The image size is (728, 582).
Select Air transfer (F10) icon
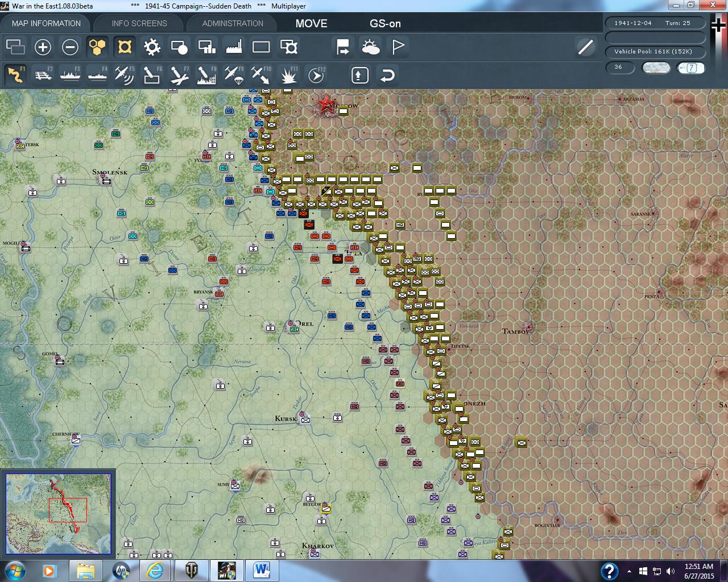[x=261, y=75]
